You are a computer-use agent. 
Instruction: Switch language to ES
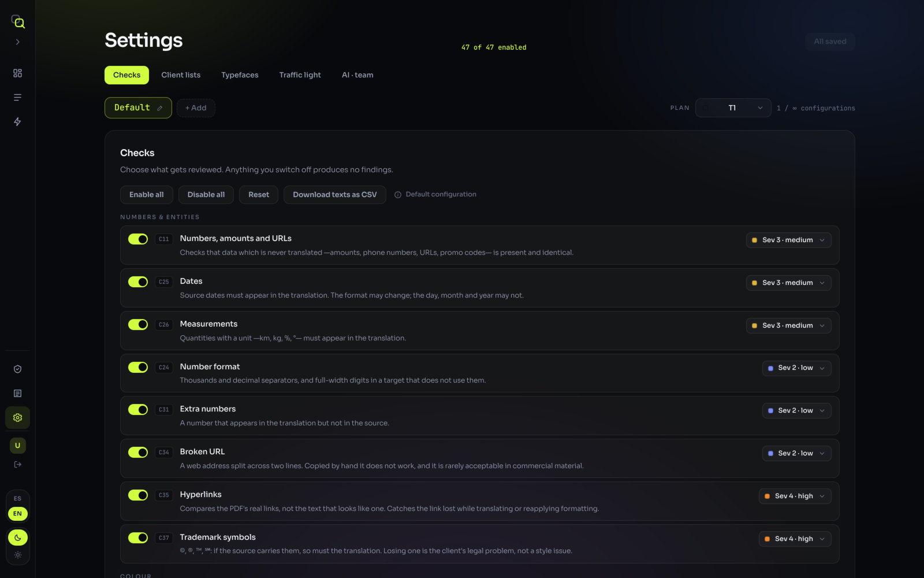point(18,498)
